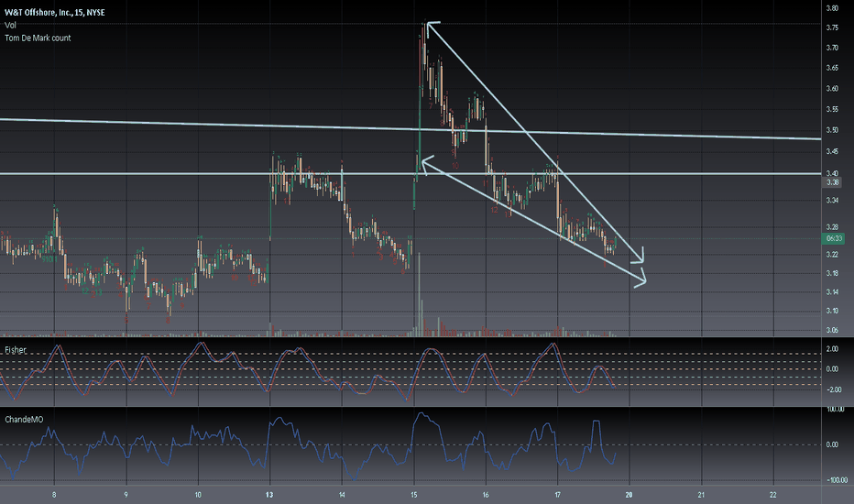Screen dimensions: 854x504
Task: Click the 3.22 value on the price axis
Action: [x=832, y=255]
